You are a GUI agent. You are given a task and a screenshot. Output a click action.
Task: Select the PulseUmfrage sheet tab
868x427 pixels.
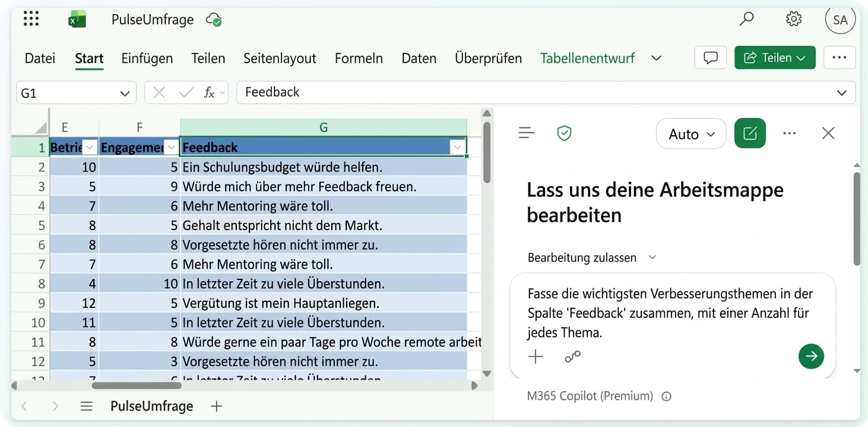coord(152,406)
